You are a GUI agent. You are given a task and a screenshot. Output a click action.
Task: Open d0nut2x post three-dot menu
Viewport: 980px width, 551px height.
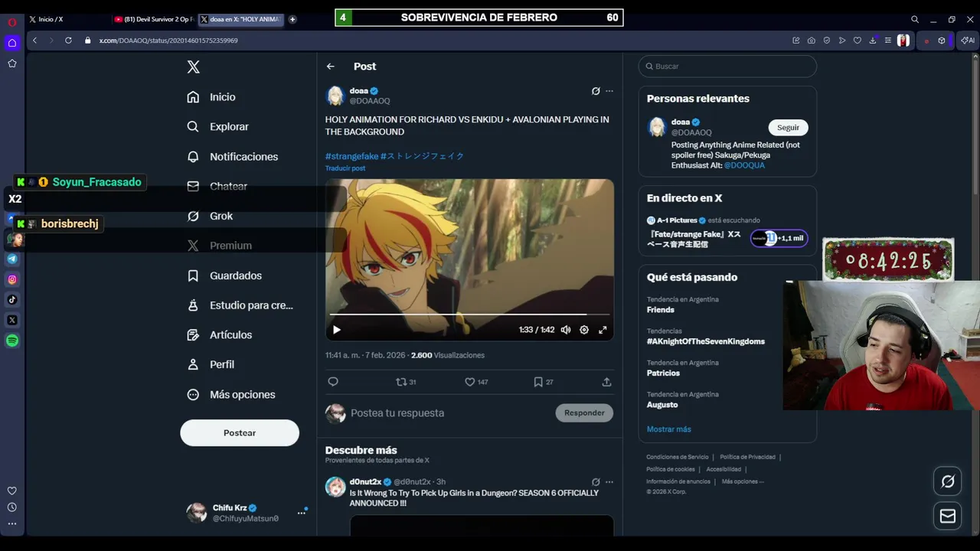[x=609, y=482]
